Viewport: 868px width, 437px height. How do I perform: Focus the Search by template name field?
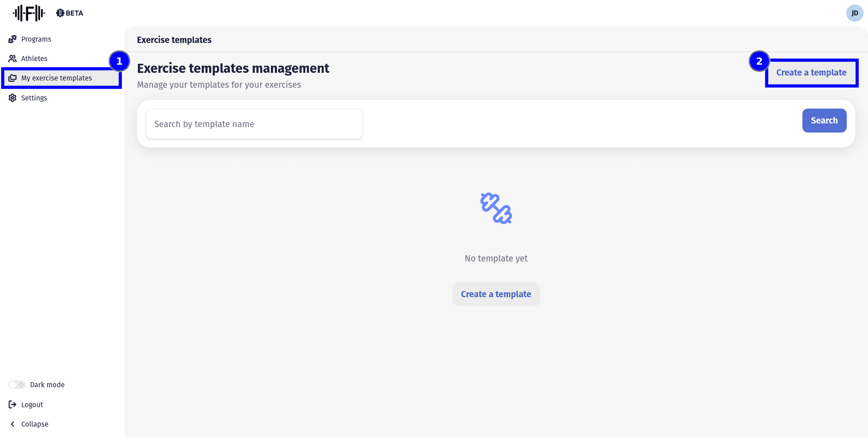[254, 124]
